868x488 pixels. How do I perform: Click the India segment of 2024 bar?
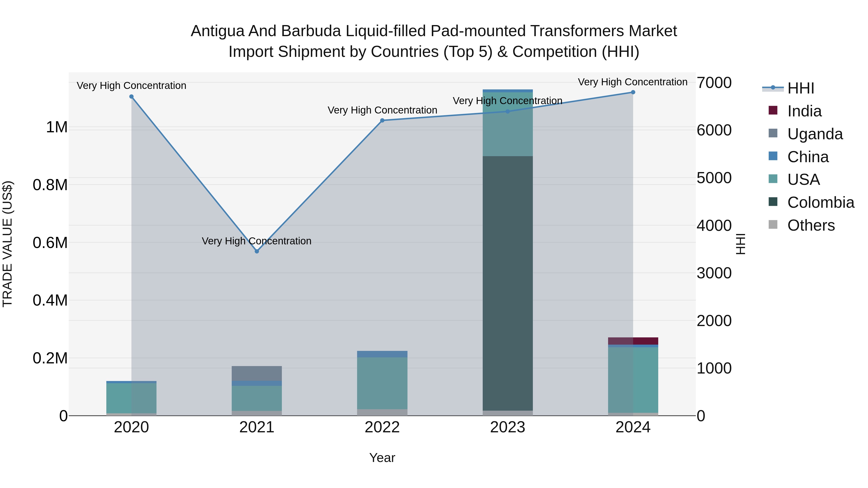pyautogui.click(x=633, y=341)
